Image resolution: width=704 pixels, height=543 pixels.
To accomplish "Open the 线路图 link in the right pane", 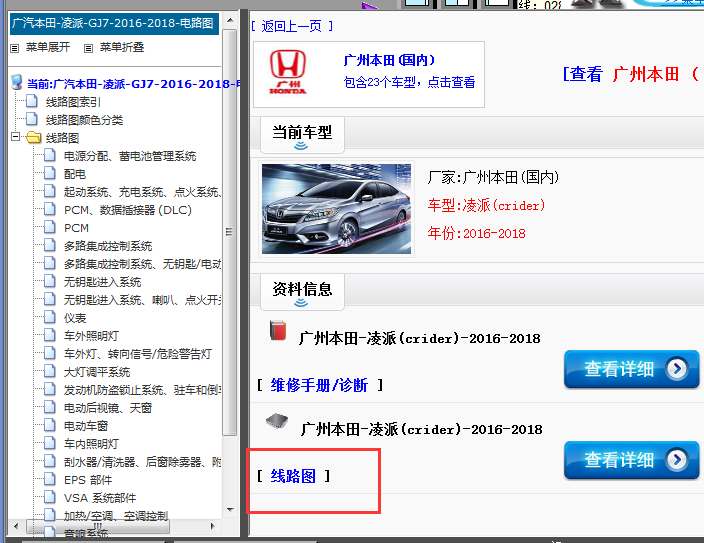I will [x=293, y=476].
